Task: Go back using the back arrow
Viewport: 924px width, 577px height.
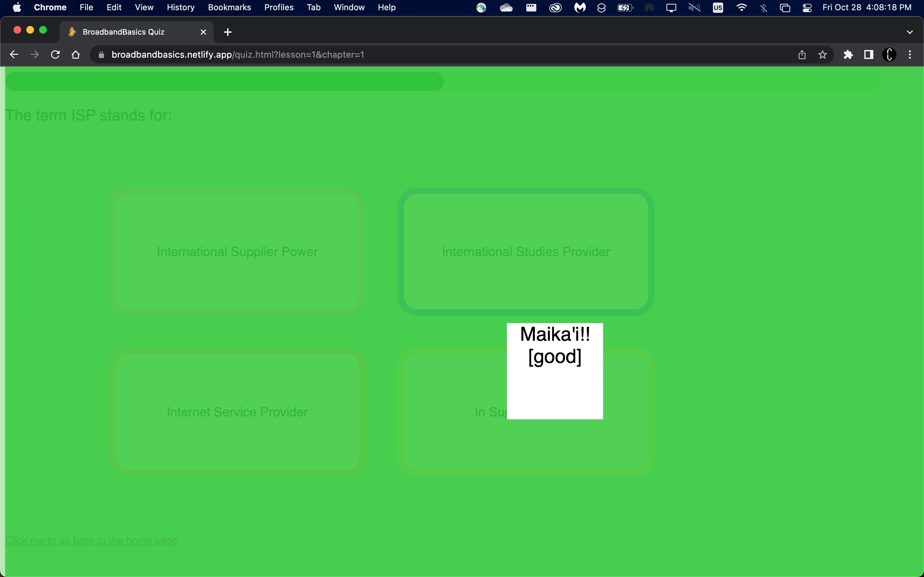Action: [x=14, y=54]
